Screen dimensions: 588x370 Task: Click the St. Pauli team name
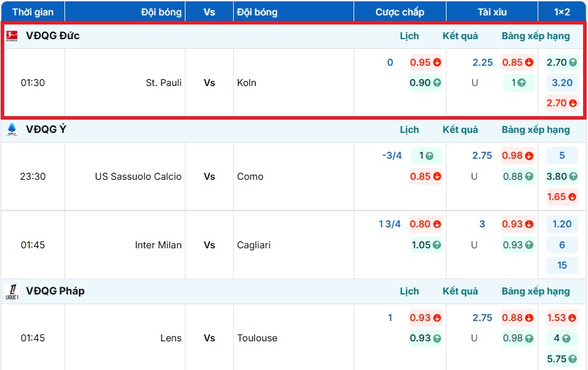[163, 83]
